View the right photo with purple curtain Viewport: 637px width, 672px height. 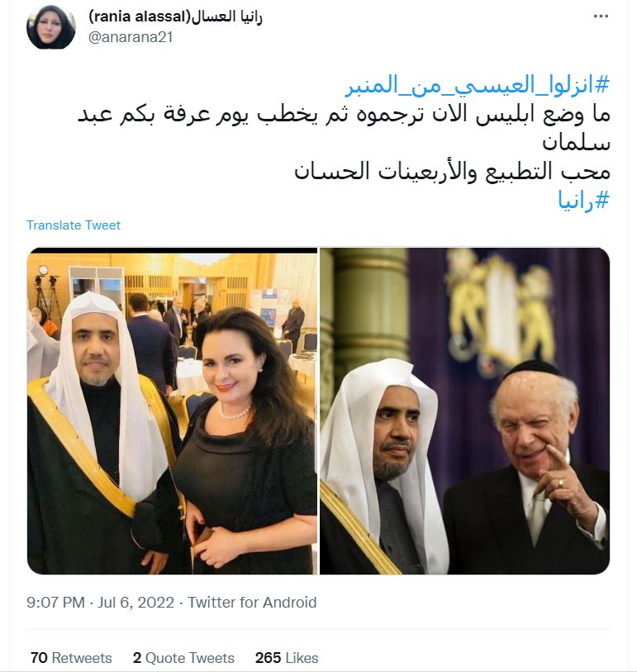point(465,411)
